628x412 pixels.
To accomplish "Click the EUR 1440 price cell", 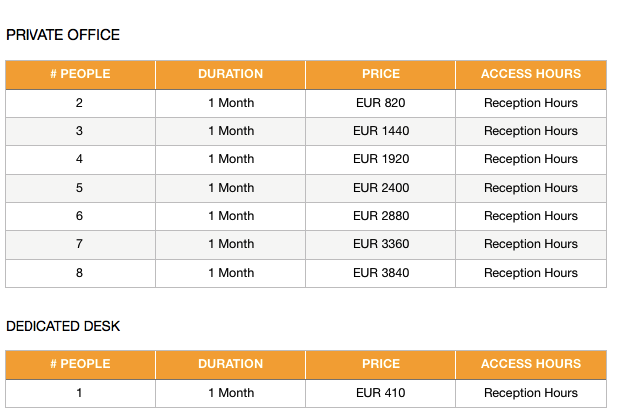I will [380, 131].
